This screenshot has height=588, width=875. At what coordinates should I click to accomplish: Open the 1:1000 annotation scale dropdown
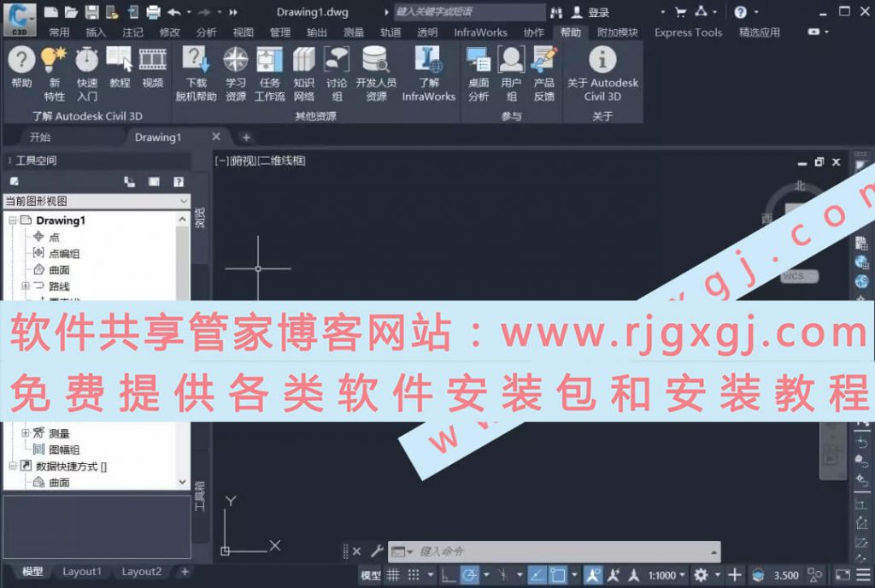[667, 575]
